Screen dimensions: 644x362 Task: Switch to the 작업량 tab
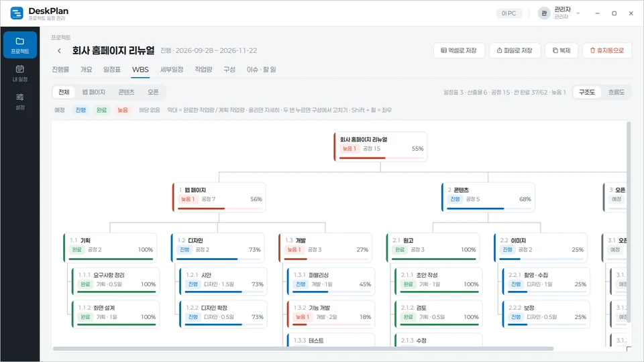(203, 69)
